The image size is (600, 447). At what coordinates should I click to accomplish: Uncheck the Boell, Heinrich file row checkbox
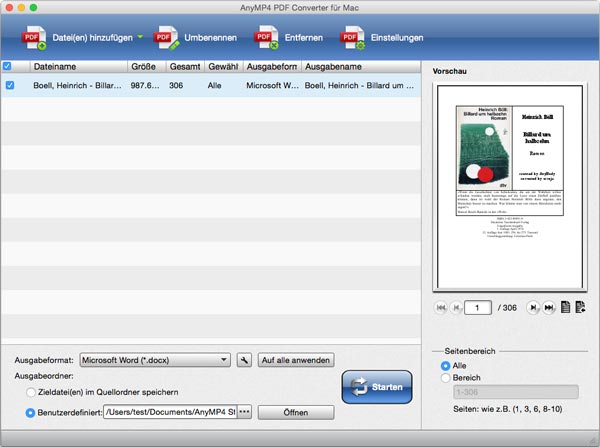[x=10, y=85]
